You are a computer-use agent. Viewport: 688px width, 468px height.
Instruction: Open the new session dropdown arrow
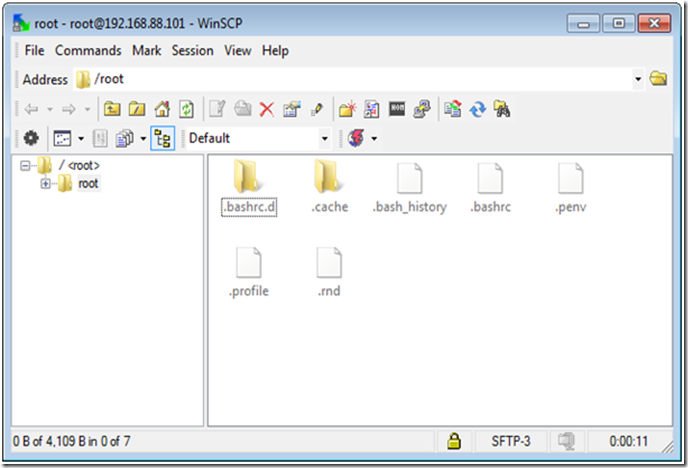tap(374, 139)
